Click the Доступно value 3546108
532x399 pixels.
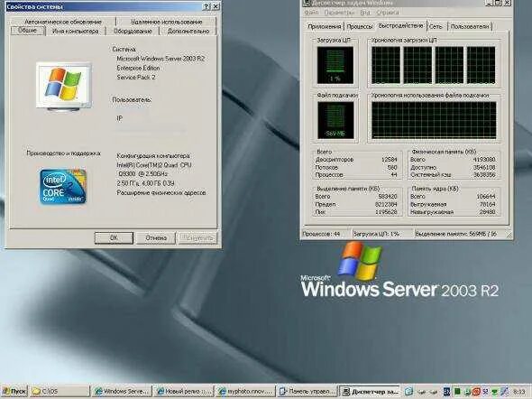(484, 167)
